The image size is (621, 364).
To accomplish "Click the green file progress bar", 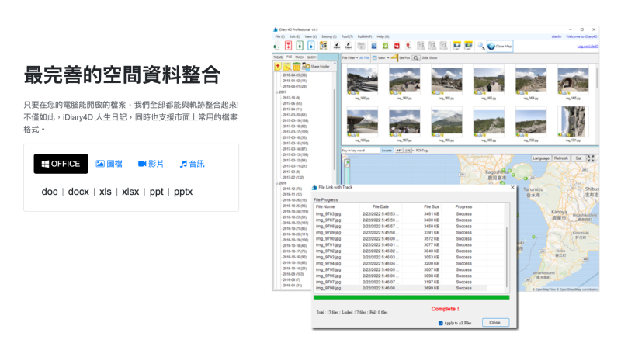I will click(411, 297).
